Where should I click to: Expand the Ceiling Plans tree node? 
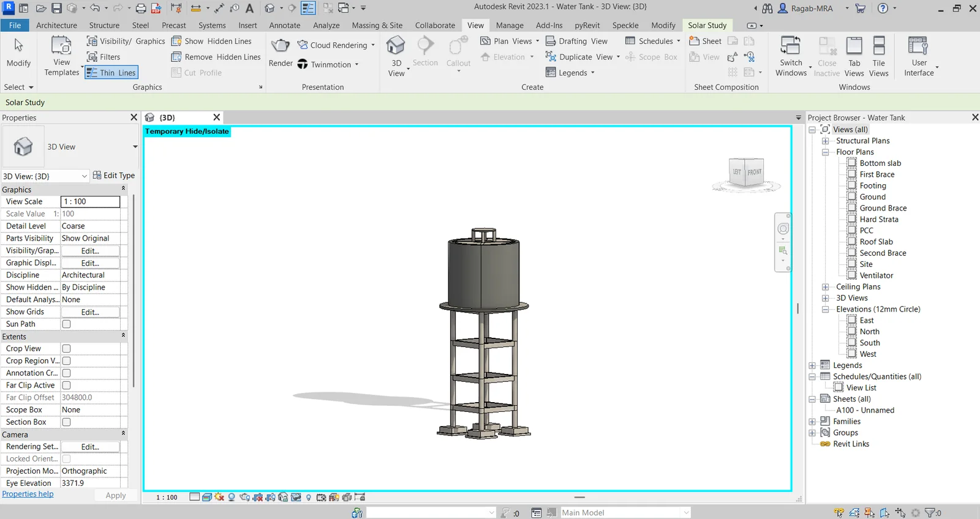click(x=825, y=287)
